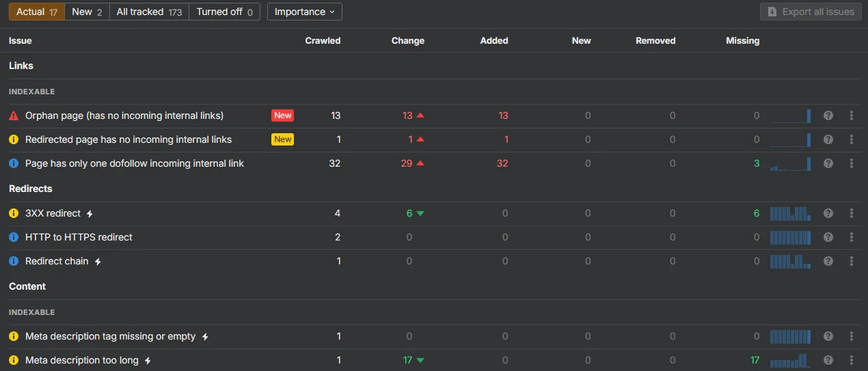Open Page has only one dofollow link issue
868x371 pixels.
(135, 163)
